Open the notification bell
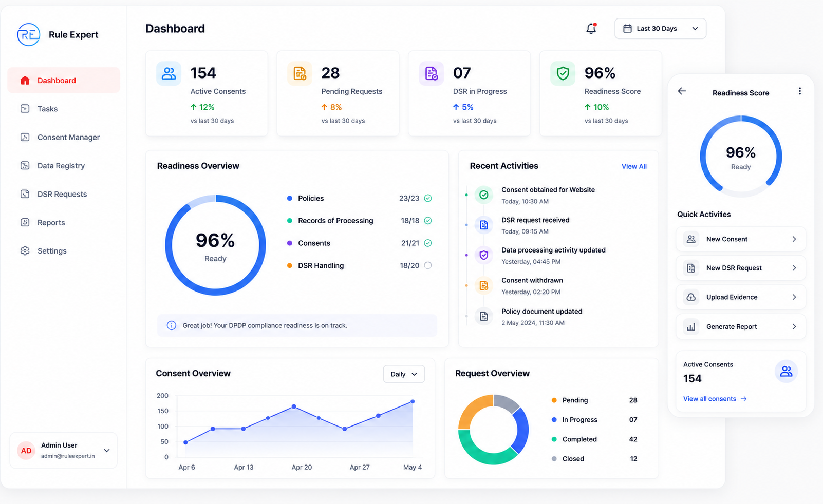 point(591,29)
